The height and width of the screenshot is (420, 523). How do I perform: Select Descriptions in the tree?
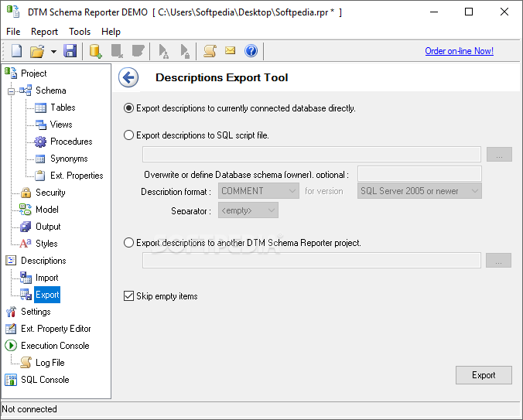coord(43,261)
